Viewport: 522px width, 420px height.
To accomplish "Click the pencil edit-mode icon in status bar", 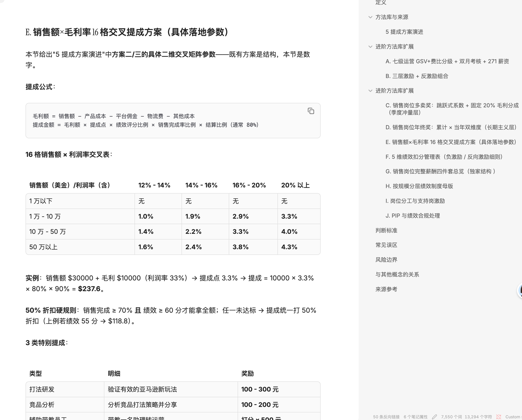I will (x=434, y=417).
